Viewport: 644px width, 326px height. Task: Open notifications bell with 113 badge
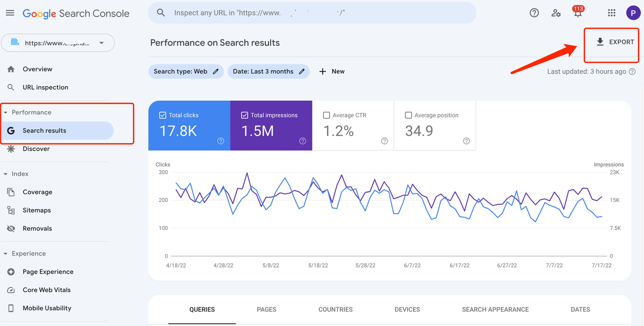click(578, 12)
